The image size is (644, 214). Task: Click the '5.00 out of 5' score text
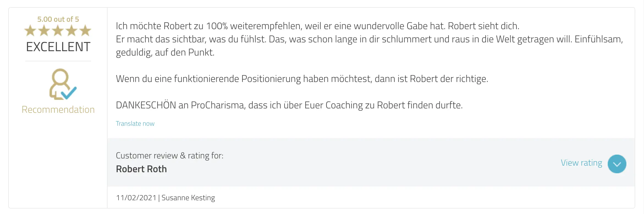tap(58, 19)
